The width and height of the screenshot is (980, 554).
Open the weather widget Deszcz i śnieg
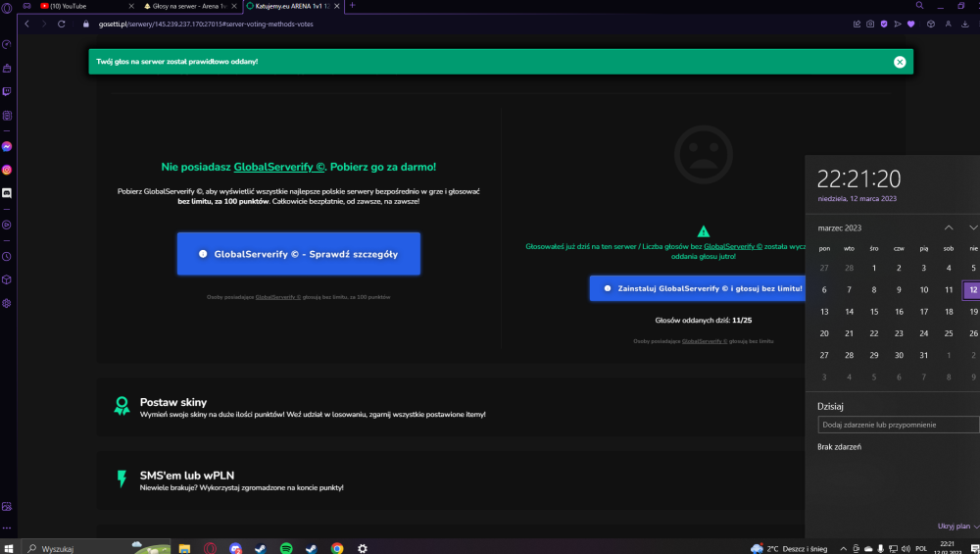pyautogui.click(x=789, y=548)
